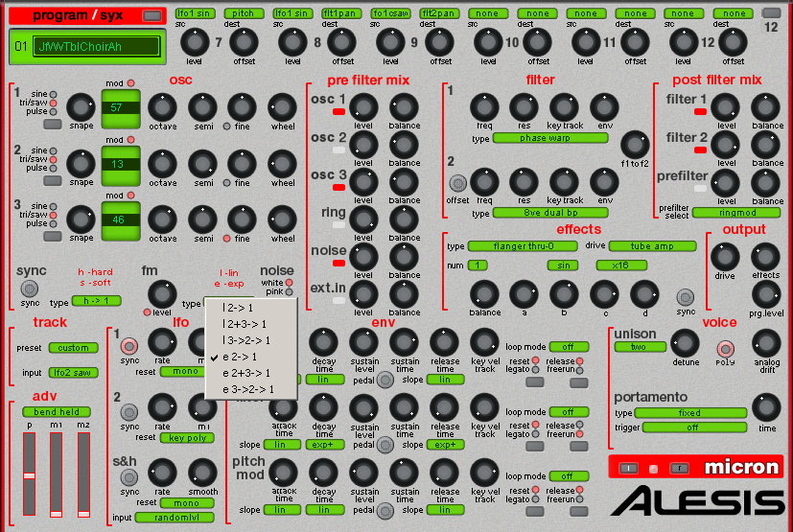Screen dimensions: 793x532
Task: Click the unison detune knob
Action: (x=686, y=343)
